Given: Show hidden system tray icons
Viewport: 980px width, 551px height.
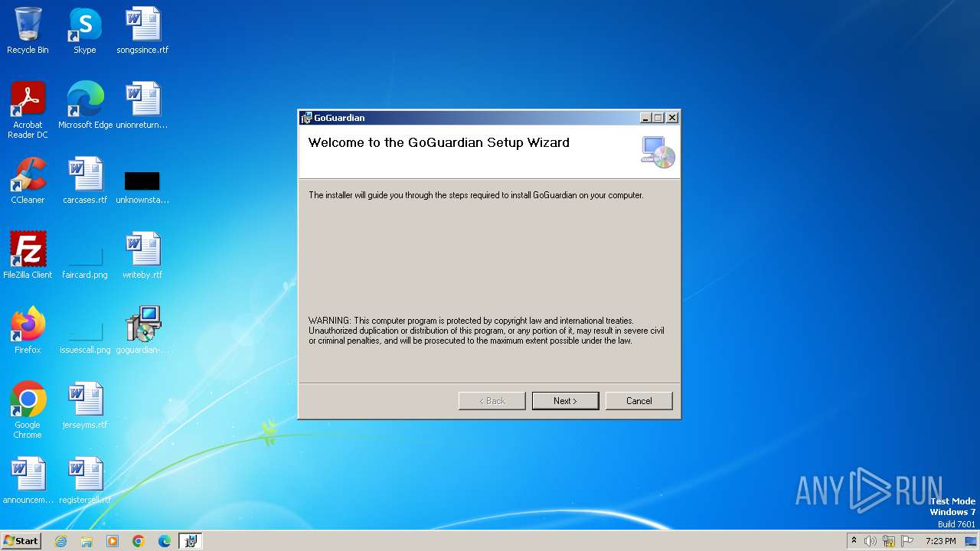Looking at the screenshot, I should 854,541.
